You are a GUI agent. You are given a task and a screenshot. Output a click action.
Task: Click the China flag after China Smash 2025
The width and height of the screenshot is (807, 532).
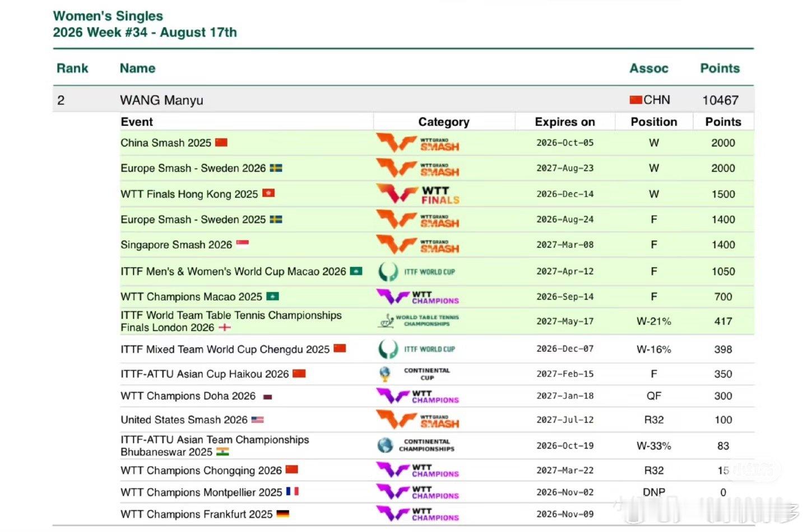[221, 142]
